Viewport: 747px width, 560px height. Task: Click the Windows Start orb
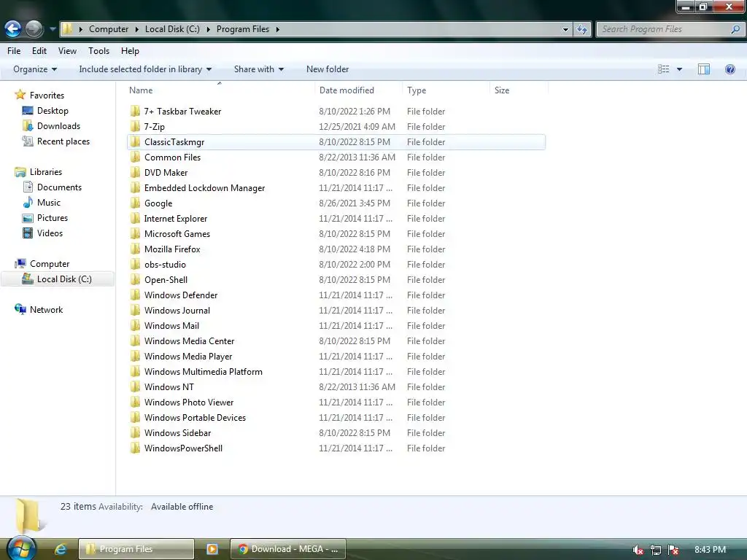click(22, 548)
